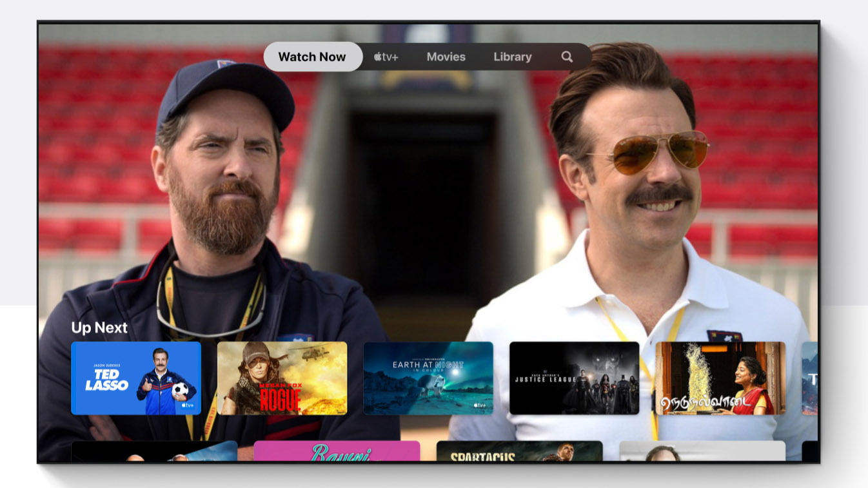The height and width of the screenshot is (488, 868).
Task: Go to the Movies tab
Action: pos(446,57)
